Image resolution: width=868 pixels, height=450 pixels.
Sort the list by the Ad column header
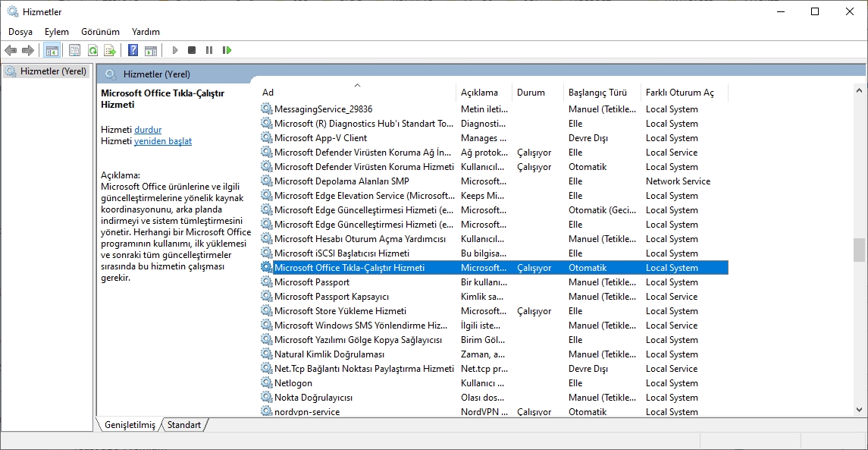click(x=357, y=93)
